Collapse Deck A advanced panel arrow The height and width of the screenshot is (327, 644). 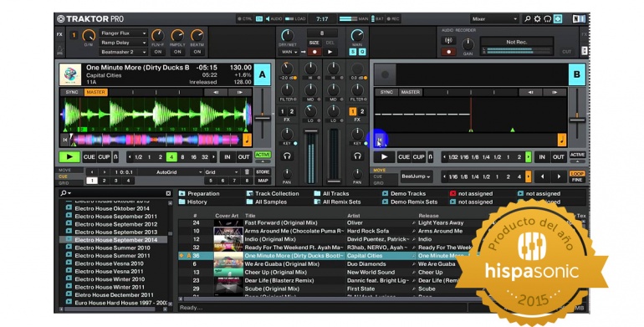pos(263,161)
